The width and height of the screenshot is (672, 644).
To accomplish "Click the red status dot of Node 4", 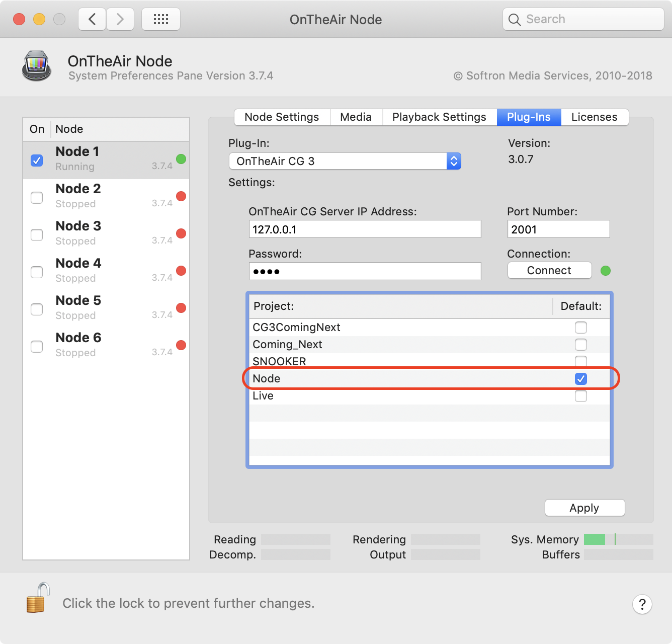I will (x=181, y=271).
